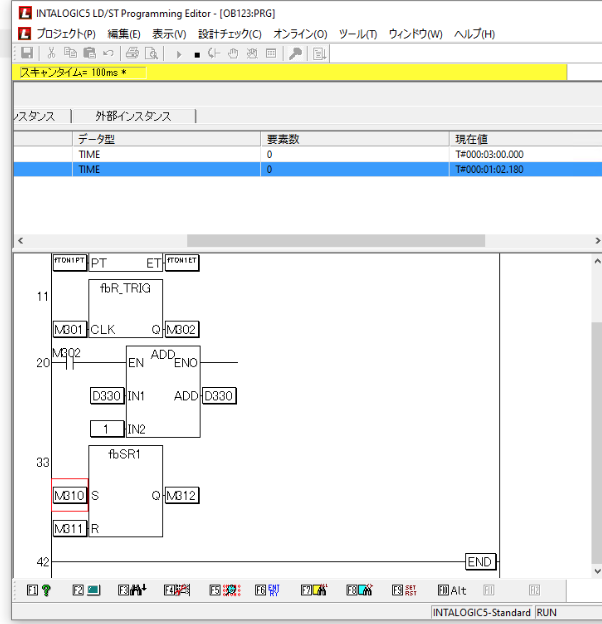Open the 設計チェック(C) menu

click(229, 34)
